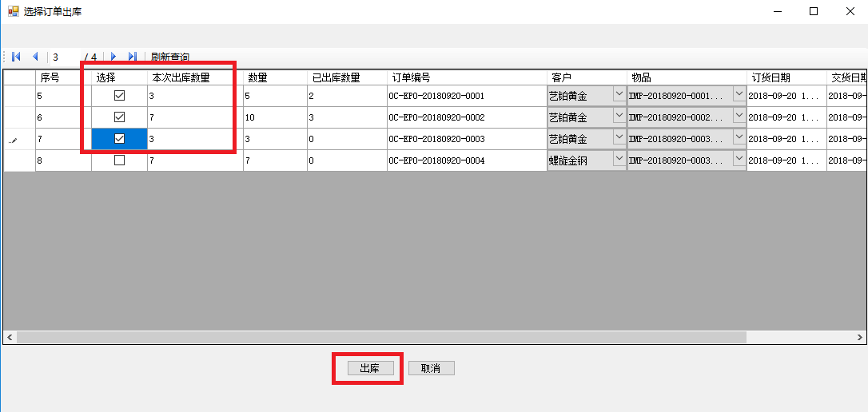Select order number OC-EPO-20180920-0004 cell
868x412 pixels.
click(x=467, y=160)
